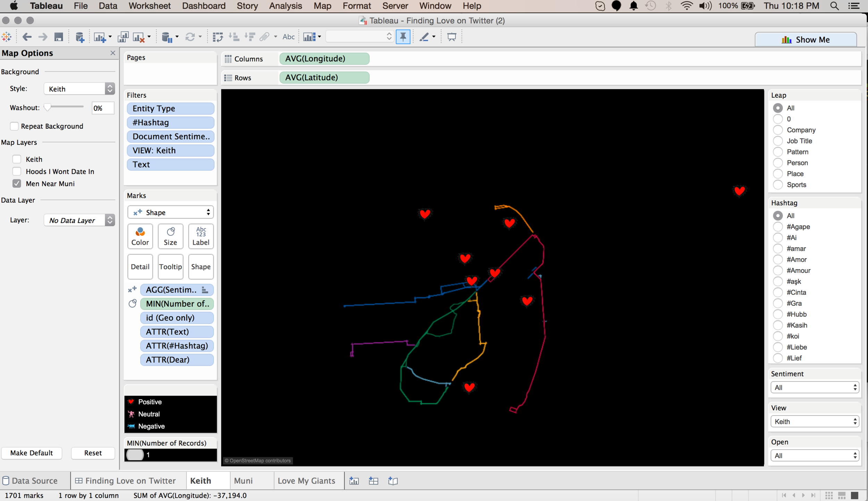The height and width of the screenshot is (501, 868).
Task: Click the new worksheet tab icon
Action: [354, 481]
